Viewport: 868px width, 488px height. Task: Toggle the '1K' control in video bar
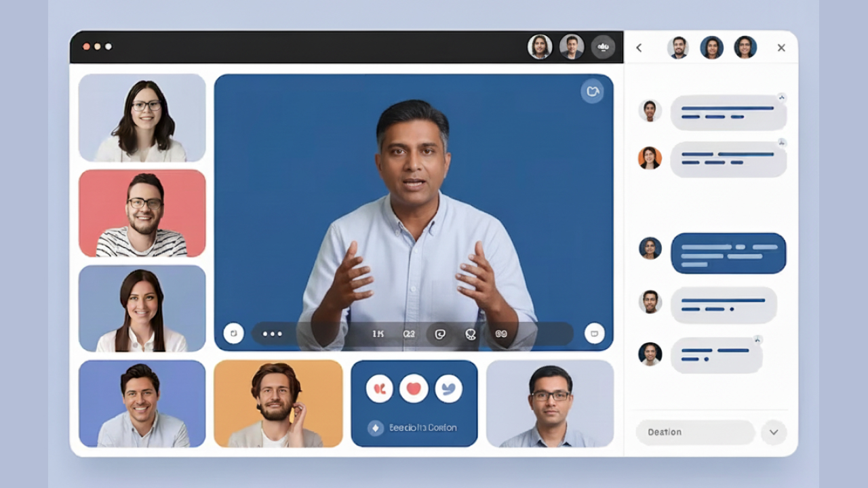coord(378,334)
